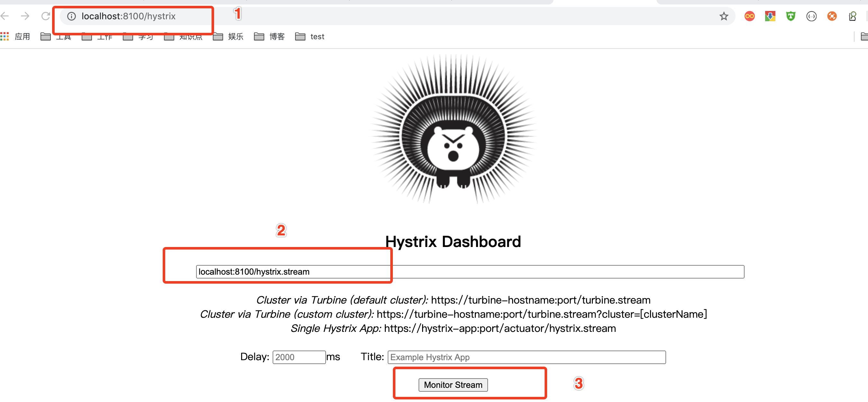This screenshot has width=868, height=402.
Task: Open the download arrow extension icon
Action: [x=770, y=16]
